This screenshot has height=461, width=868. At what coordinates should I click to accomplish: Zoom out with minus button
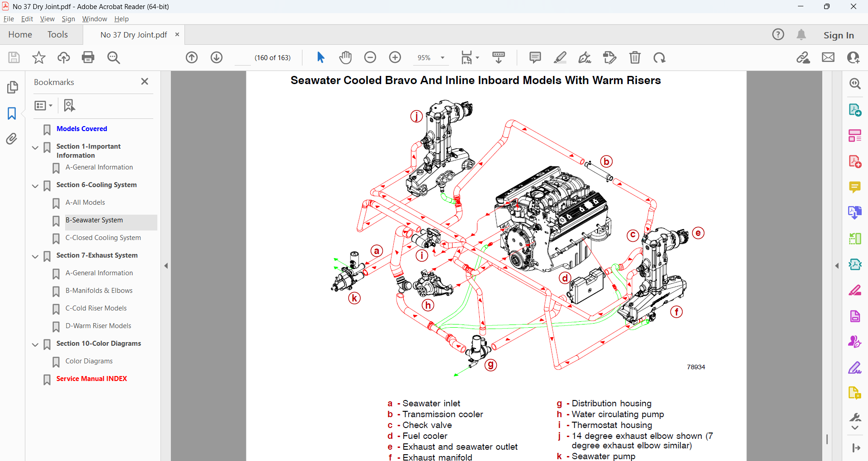pos(370,57)
